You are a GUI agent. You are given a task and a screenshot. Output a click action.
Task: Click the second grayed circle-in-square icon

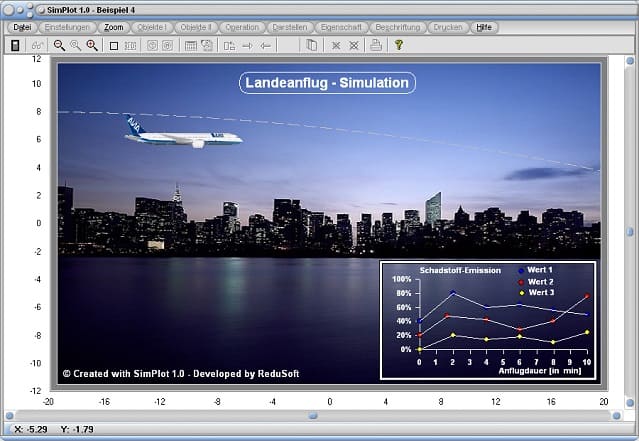click(167, 45)
